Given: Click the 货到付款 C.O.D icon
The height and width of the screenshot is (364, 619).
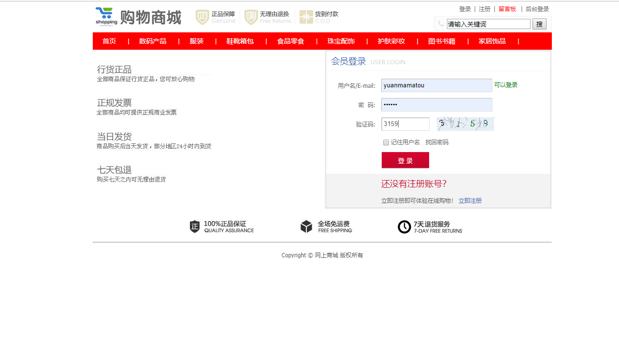Looking at the screenshot, I should point(305,17).
